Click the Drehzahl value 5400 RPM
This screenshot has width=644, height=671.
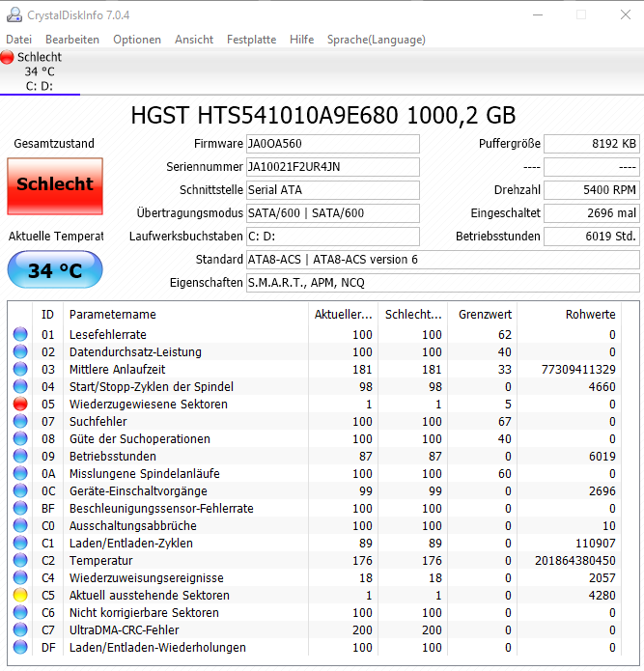(x=592, y=190)
